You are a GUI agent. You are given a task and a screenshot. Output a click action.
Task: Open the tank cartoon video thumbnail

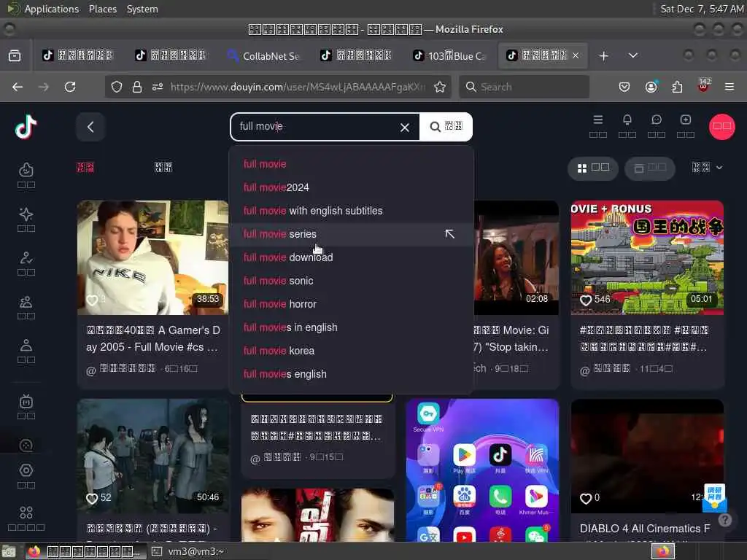tap(647, 257)
